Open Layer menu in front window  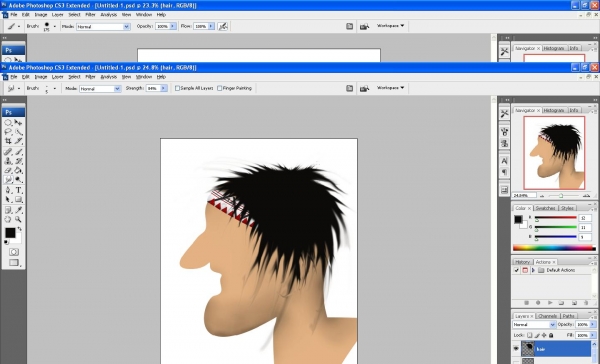[57, 77]
